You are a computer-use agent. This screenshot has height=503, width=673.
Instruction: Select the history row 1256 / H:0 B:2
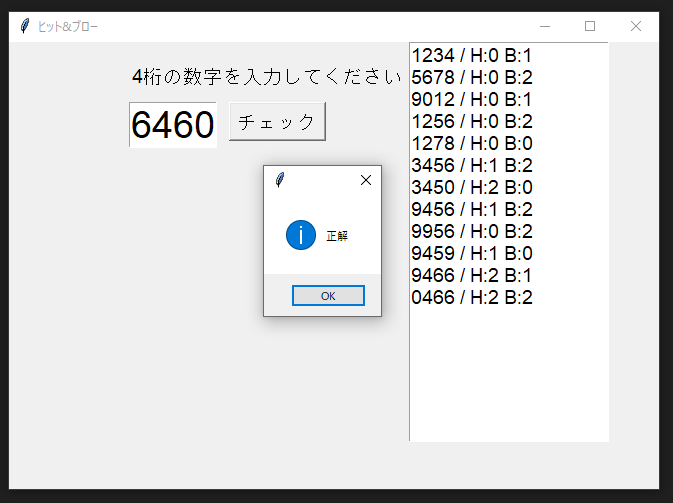471,121
